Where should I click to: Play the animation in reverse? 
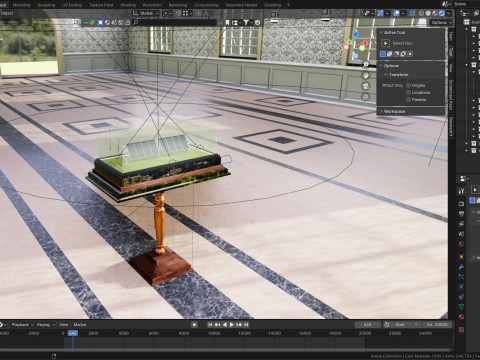pos(225,325)
